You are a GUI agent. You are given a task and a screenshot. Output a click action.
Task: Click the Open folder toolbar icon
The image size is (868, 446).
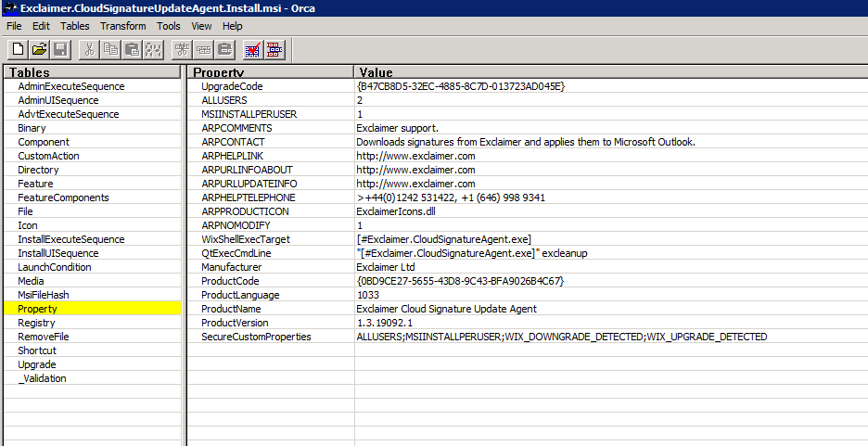tap(39, 49)
